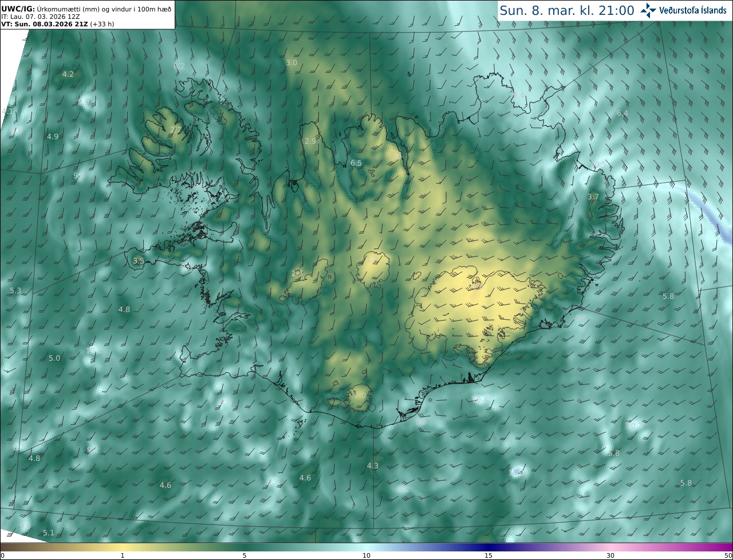Click the colorbar tick label 50
The height and width of the screenshot is (560, 733).
pos(728,555)
